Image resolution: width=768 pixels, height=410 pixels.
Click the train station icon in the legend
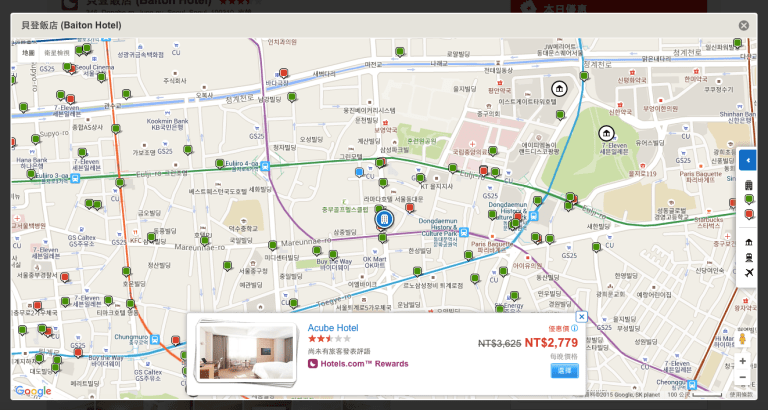(748, 257)
